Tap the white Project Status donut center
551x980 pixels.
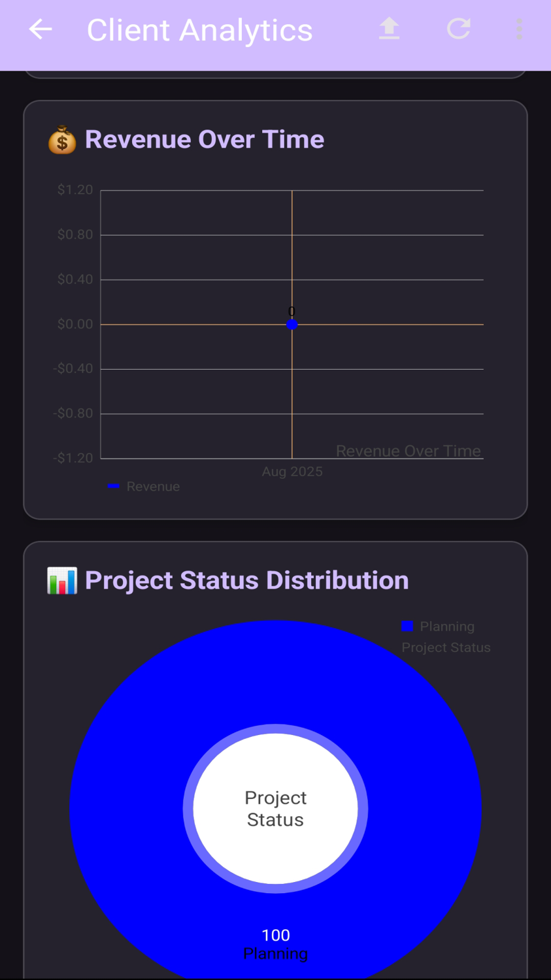pyautogui.click(x=275, y=809)
